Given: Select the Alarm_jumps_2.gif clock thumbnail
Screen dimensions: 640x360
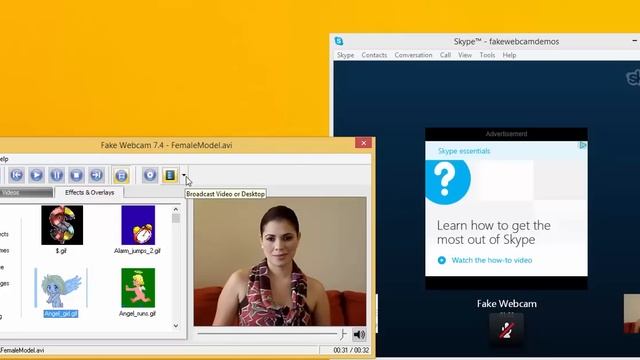Looking at the screenshot, I should click(138, 225).
